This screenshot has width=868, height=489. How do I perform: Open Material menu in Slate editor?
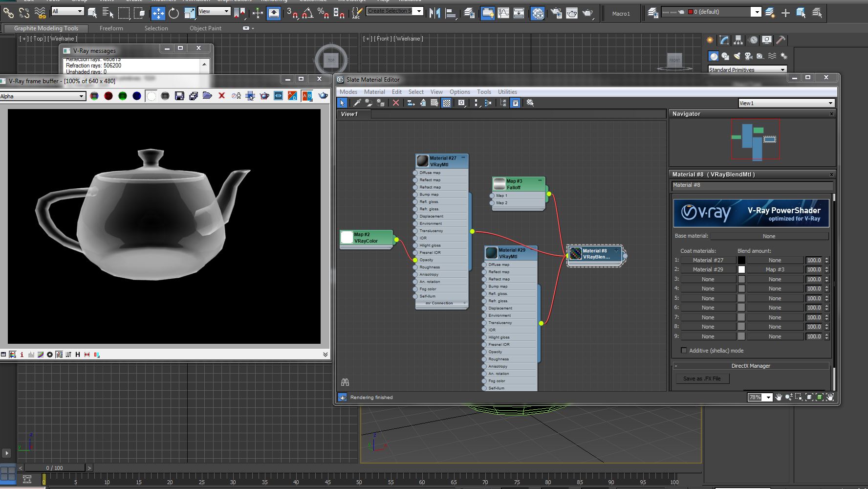pos(374,92)
